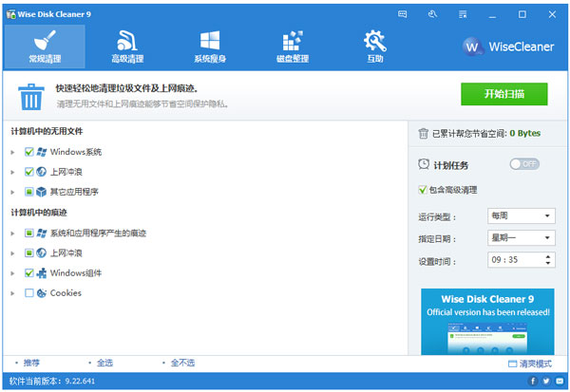Click the 软件当前版本: 9.22.641 text
The image size is (570, 392).
coord(52,382)
